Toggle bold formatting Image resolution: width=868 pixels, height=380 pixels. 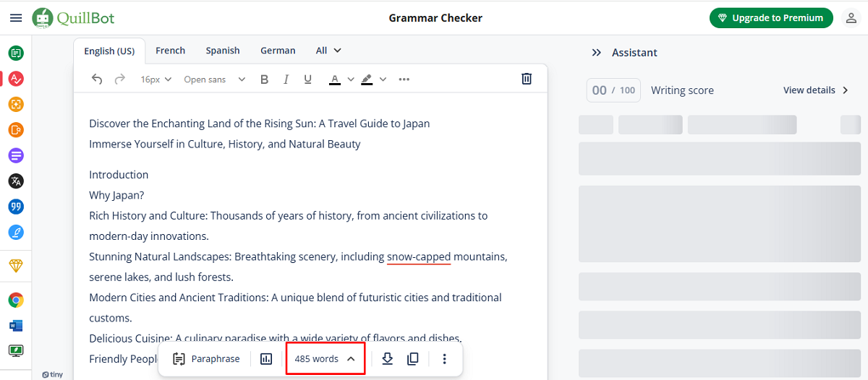[264, 79]
